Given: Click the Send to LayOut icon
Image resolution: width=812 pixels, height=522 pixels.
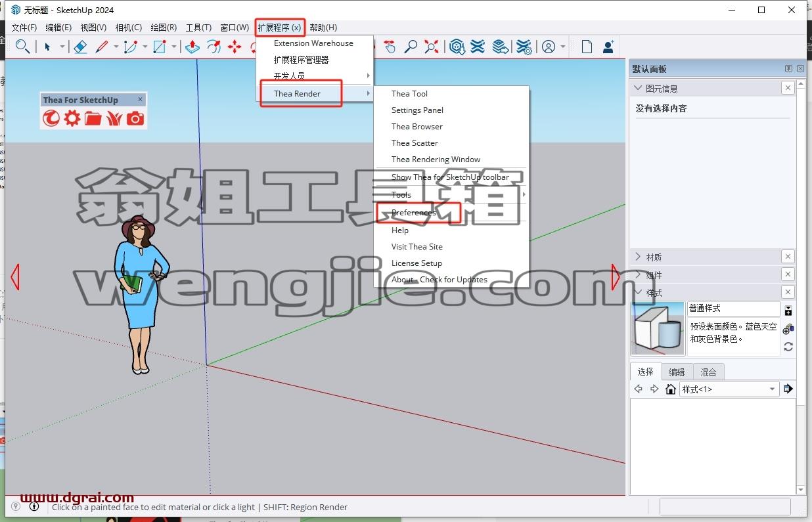Looking at the screenshot, I should [x=501, y=47].
